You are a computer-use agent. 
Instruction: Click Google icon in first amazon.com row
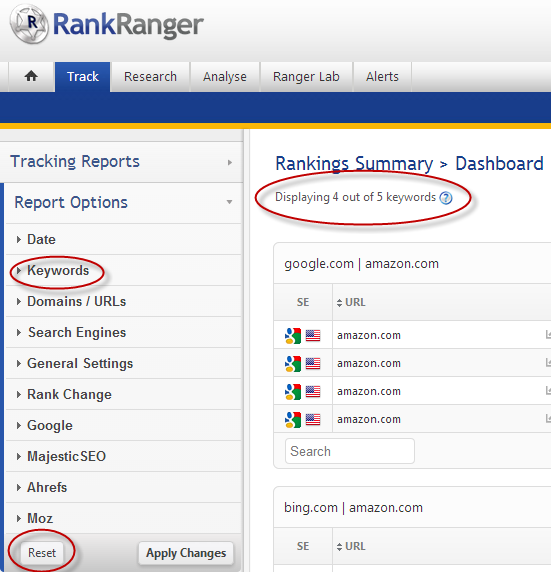pyautogui.click(x=293, y=336)
